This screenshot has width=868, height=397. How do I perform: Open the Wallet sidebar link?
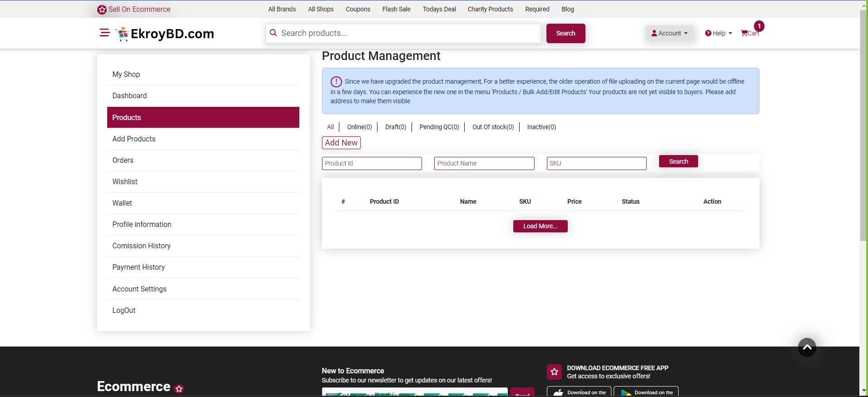tap(122, 203)
